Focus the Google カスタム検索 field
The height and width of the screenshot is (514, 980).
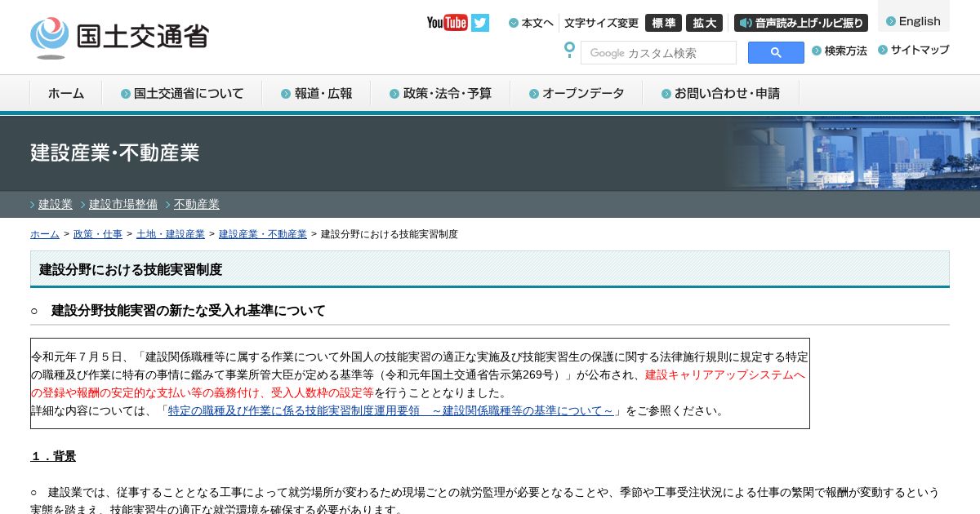click(x=658, y=53)
